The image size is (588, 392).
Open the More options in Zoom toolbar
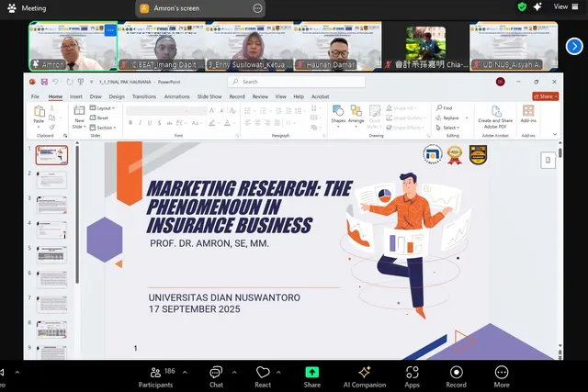502,377
